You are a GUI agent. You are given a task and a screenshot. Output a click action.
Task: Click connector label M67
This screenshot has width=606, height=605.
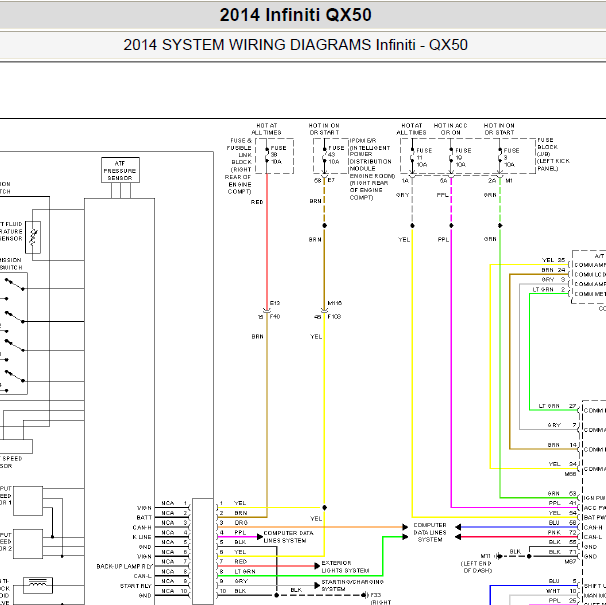point(570,561)
